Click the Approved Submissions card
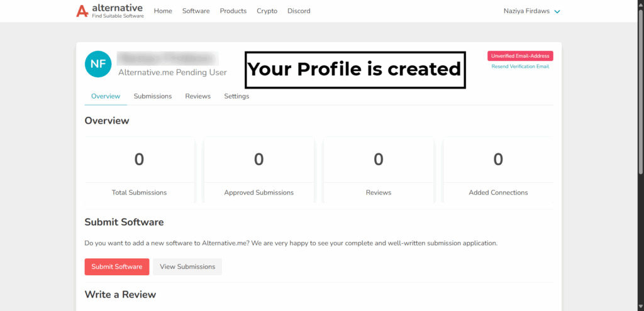644x311 pixels. [x=258, y=170]
